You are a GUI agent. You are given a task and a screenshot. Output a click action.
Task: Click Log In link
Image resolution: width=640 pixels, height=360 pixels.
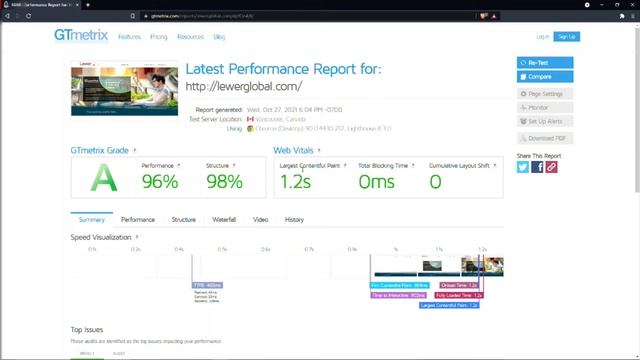pos(542,37)
